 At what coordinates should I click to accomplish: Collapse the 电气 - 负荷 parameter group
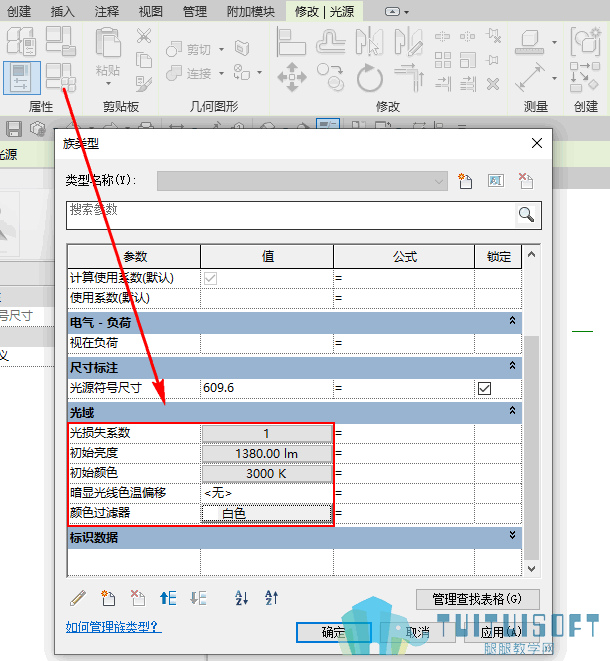tap(512, 320)
